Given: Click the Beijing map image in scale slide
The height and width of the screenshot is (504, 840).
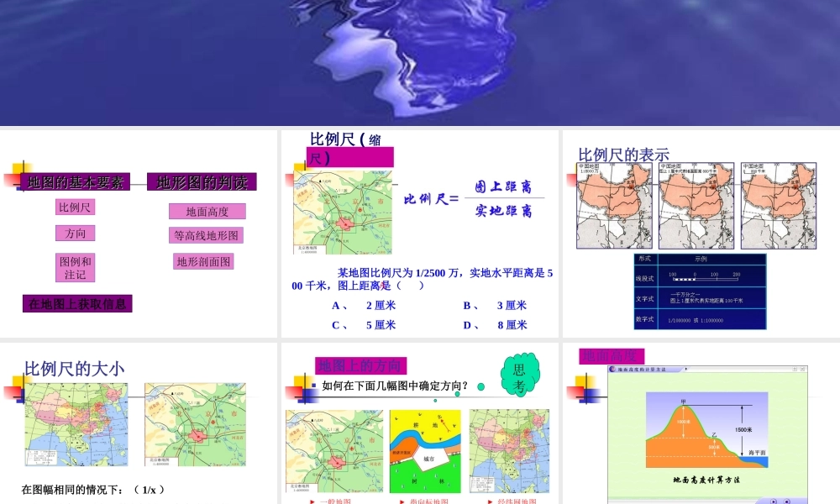Looking at the screenshot, I should pos(343,213).
